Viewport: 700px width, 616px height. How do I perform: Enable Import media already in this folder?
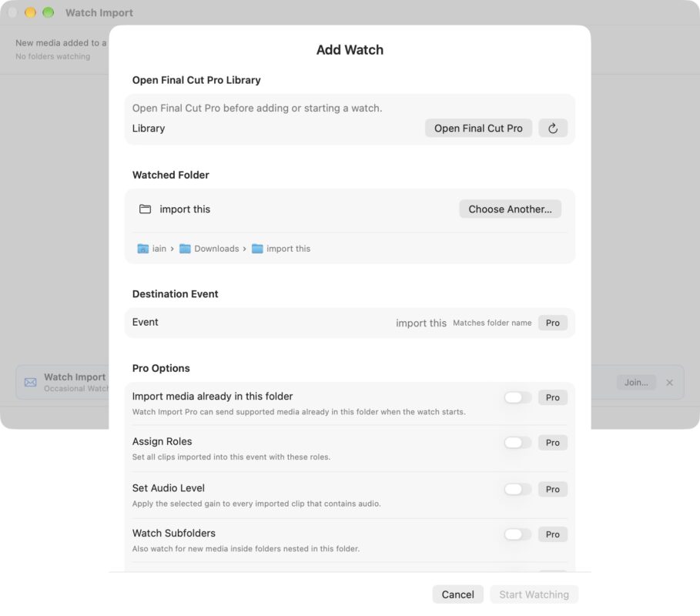tap(517, 397)
